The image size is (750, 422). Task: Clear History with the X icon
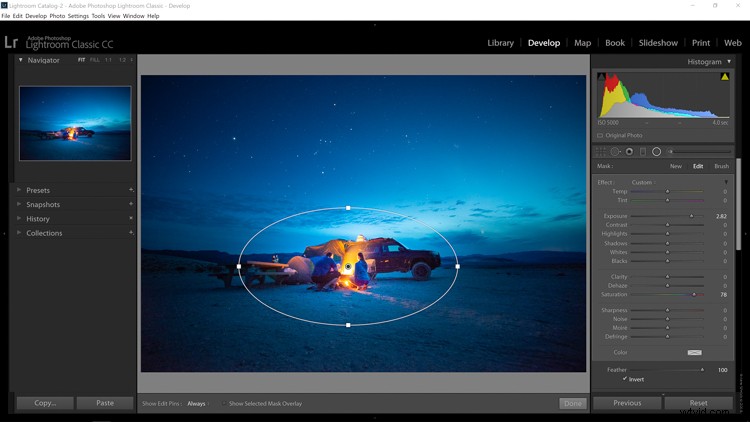(131, 218)
